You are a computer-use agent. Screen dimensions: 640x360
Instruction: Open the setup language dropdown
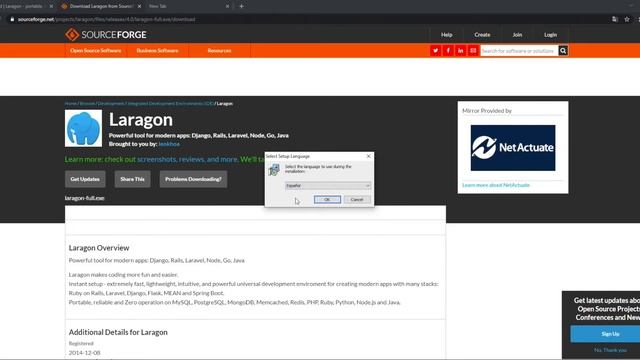click(328, 186)
